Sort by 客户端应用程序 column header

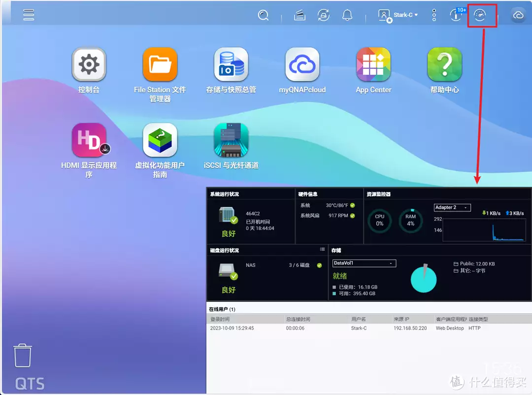pyautogui.click(x=452, y=319)
